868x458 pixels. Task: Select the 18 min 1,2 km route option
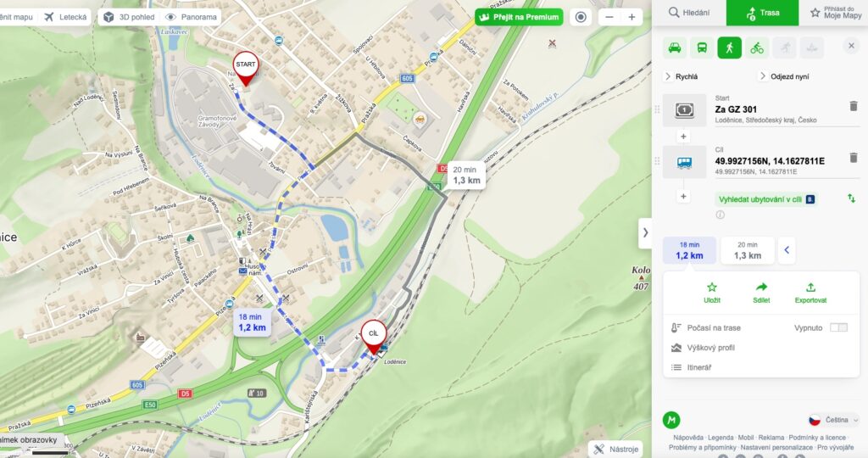[x=689, y=250]
